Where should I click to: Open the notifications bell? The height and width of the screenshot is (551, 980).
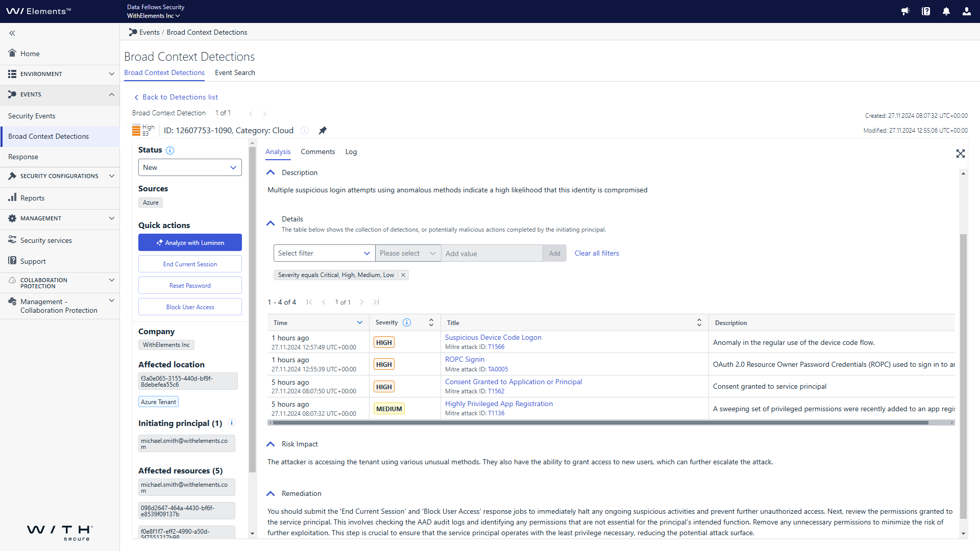[946, 11]
